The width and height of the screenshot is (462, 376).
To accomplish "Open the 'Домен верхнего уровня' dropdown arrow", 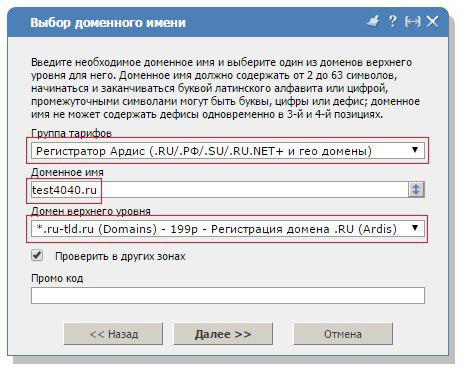I will tap(415, 228).
